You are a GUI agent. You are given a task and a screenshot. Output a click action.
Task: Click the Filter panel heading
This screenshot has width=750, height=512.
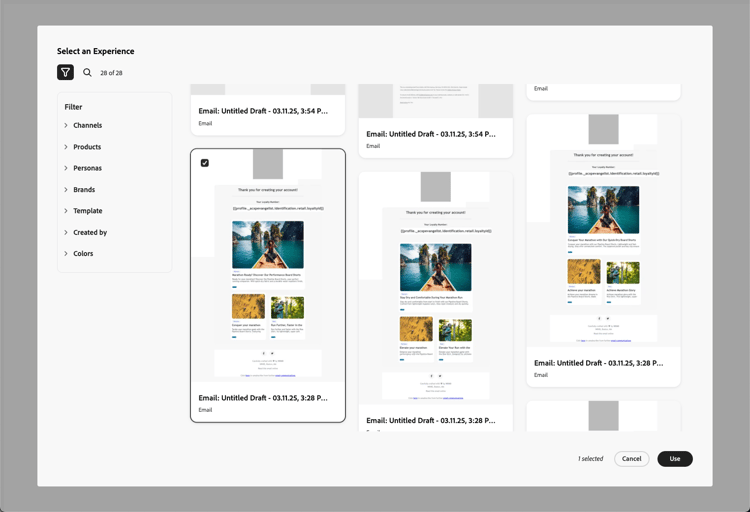click(x=73, y=107)
